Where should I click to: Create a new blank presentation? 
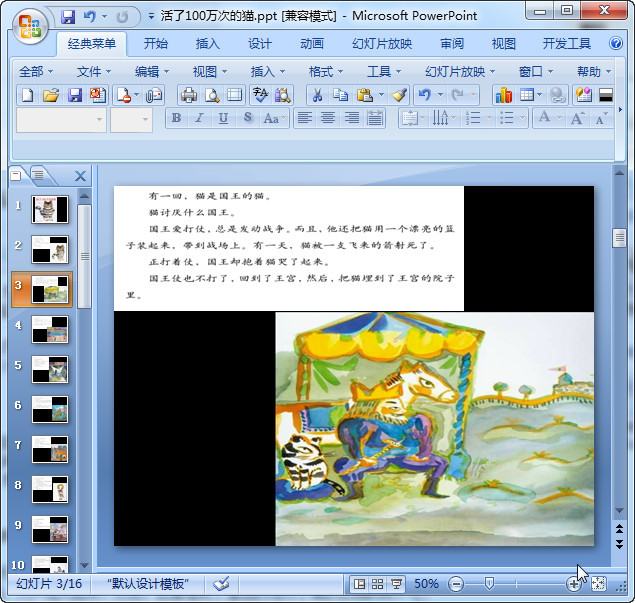click(x=28, y=96)
